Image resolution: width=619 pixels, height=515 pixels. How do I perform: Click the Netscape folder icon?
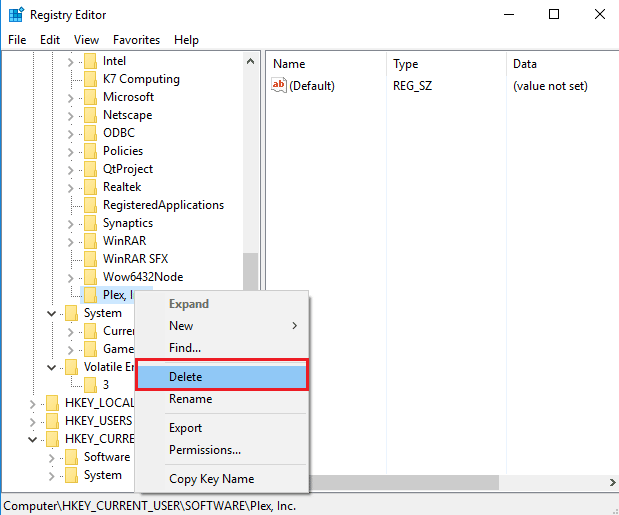coord(90,115)
